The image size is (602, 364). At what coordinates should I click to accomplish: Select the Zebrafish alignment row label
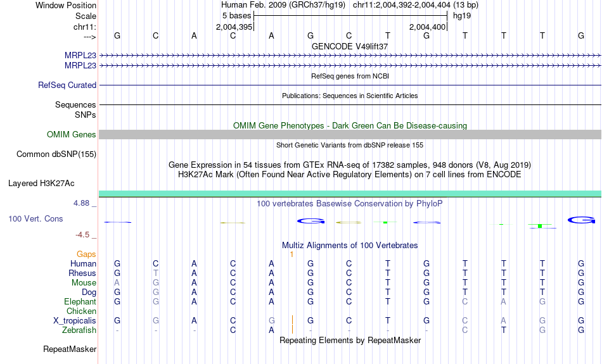pyautogui.click(x=79, y=330)
